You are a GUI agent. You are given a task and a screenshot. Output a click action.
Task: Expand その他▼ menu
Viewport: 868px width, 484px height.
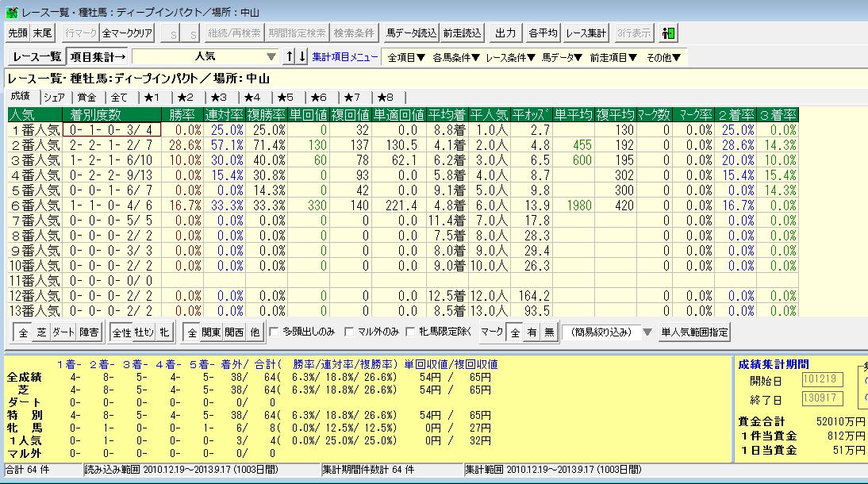pos(663,57)
